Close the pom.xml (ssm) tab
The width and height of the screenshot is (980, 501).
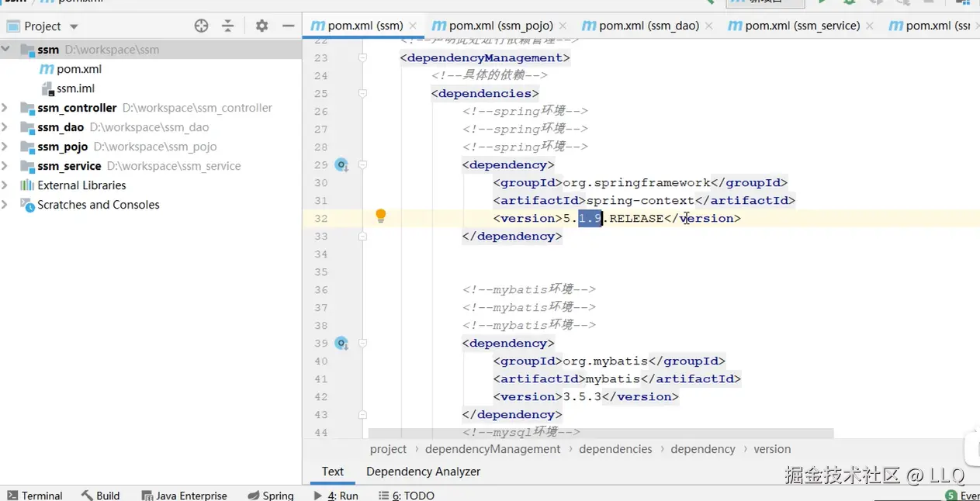pyautogui.click(x=412, y=26)
